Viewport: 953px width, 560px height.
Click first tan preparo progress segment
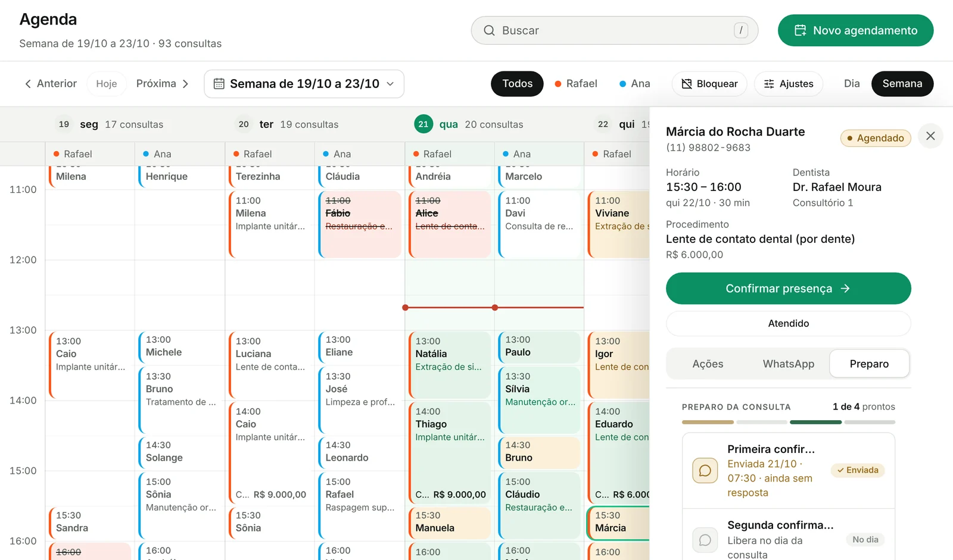tap(708, 422)
